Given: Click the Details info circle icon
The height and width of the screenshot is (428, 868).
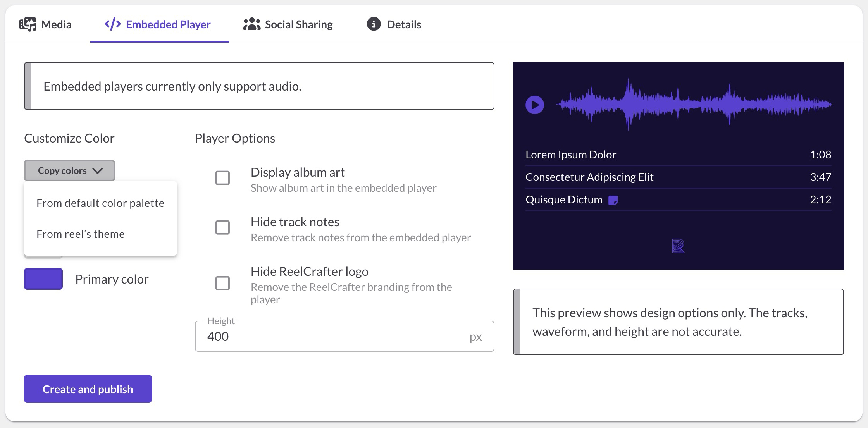Looking at the screenshot, I should (374, 24).
